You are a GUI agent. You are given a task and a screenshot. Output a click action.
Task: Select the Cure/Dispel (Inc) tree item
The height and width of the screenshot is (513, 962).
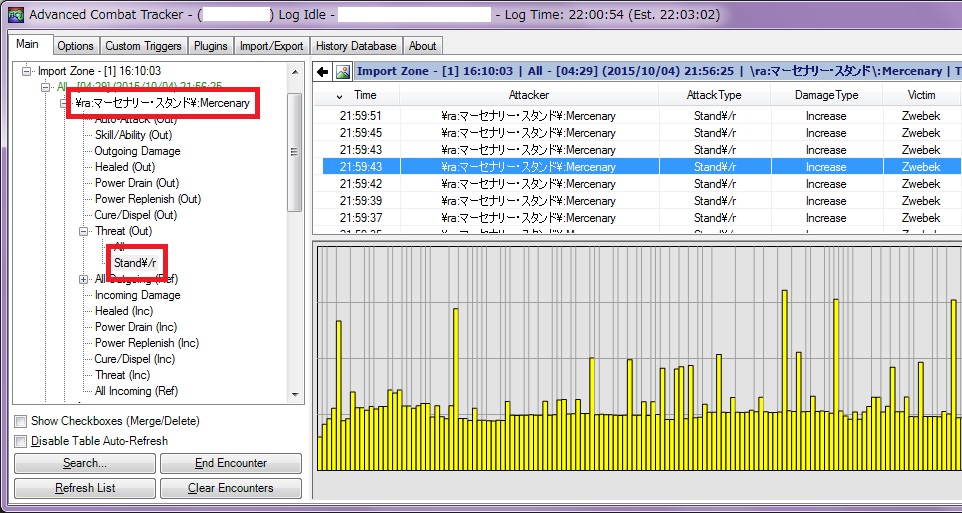[135, 359]
